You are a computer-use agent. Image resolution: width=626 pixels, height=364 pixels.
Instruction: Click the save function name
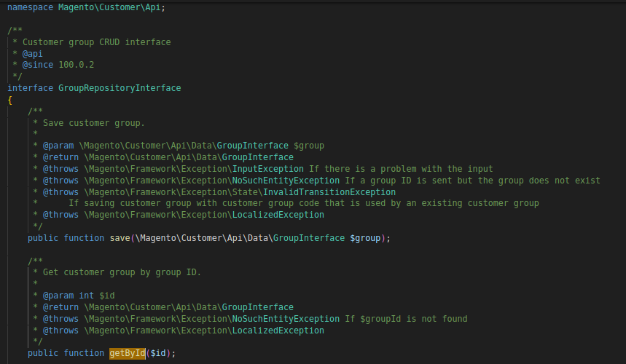point(120,238)
